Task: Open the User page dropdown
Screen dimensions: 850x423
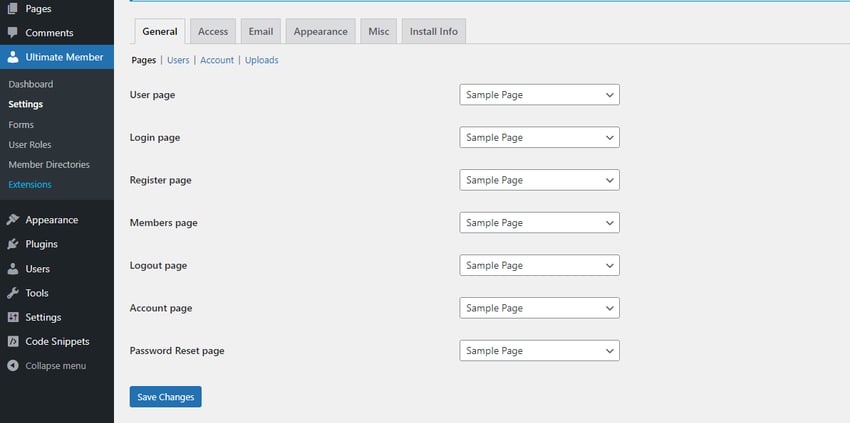Action: 539,95
